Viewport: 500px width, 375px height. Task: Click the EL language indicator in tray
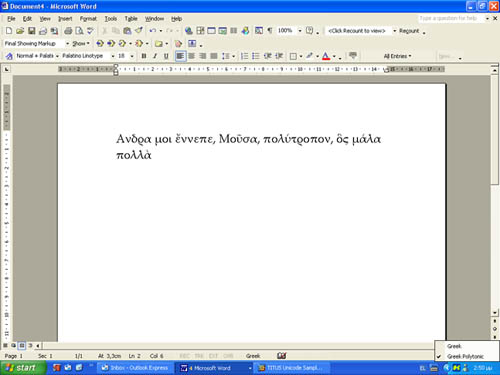pyautogui.click(x=422, y=368)
